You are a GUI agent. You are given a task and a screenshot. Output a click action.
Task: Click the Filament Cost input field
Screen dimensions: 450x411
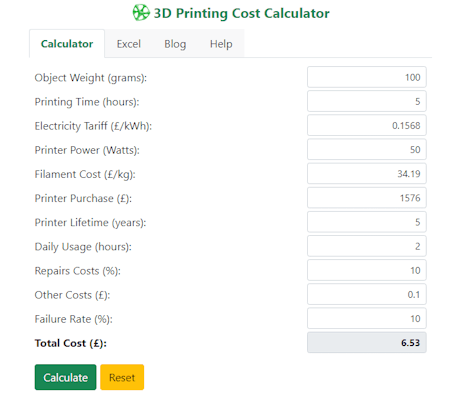(367, 174)
